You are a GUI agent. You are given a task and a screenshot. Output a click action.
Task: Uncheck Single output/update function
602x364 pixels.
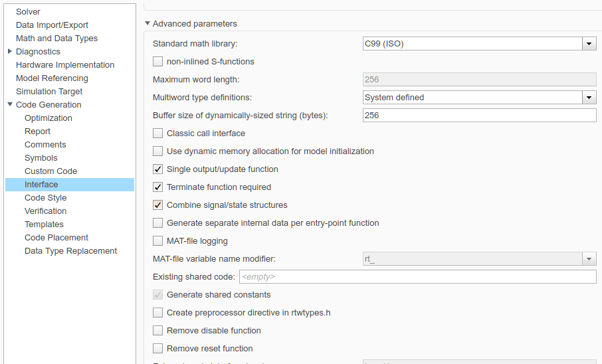coord(157,169)
